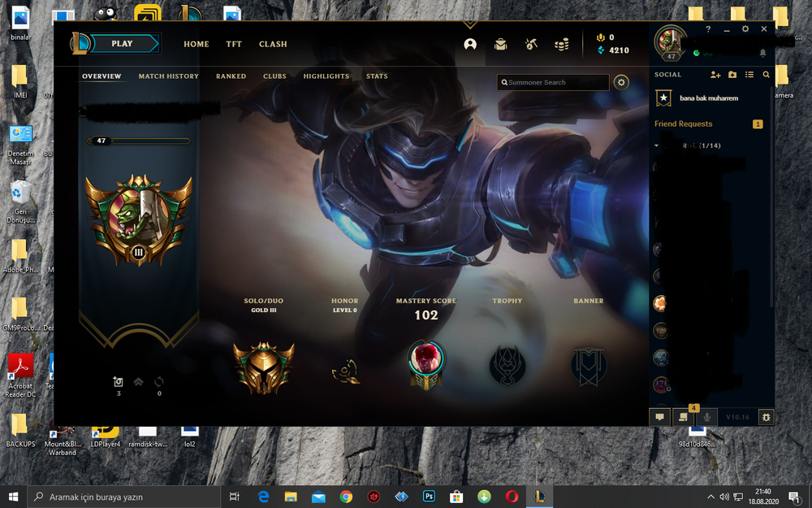Click the League logo left of Play

[80, 44]
